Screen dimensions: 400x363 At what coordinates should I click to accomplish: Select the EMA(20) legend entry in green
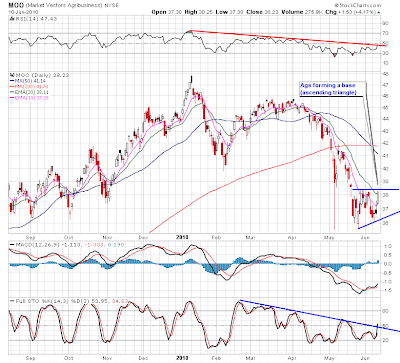[30, 92]
